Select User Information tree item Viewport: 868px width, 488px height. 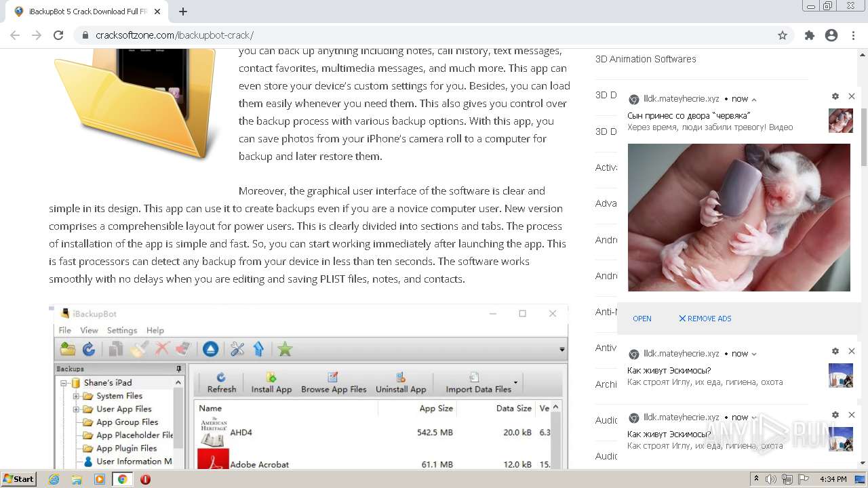[127, 462]
